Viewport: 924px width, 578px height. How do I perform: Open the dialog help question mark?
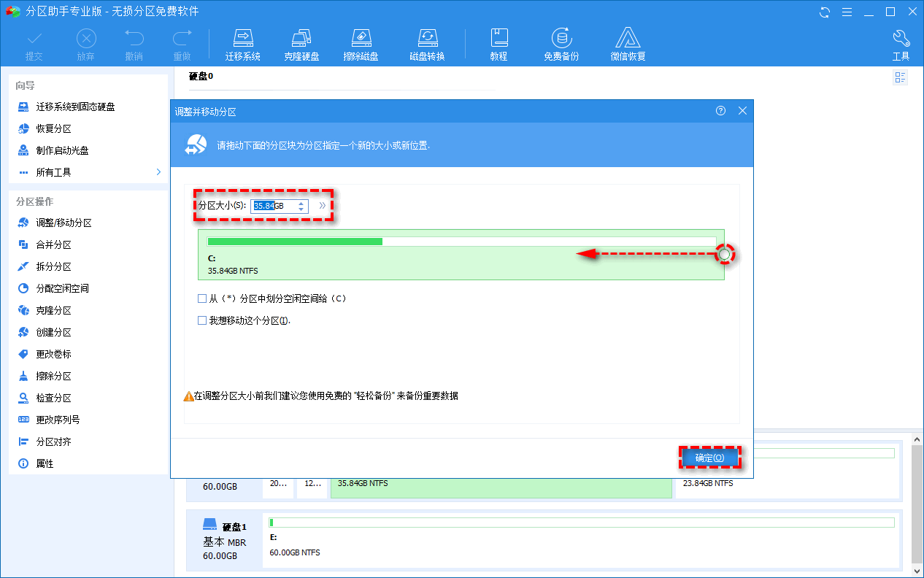point(720,110)
